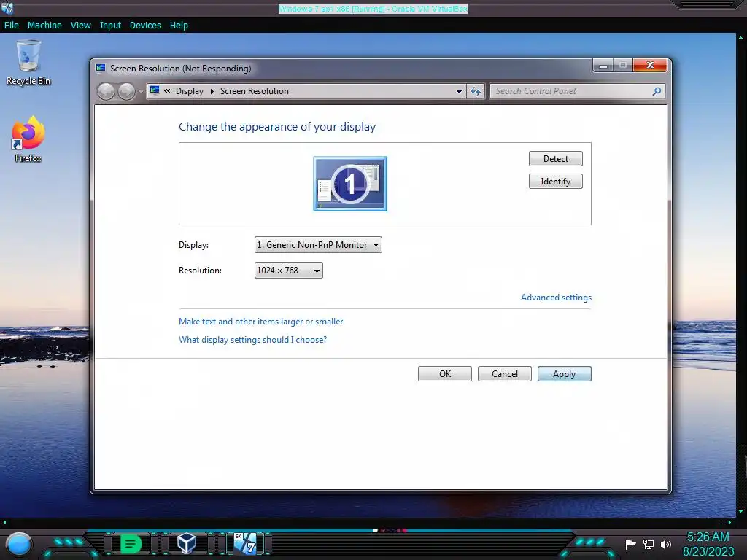The height and width of the screenshot is (560, 747).
Task: Close the Screen Resolution window
Action: coord(650,65)
